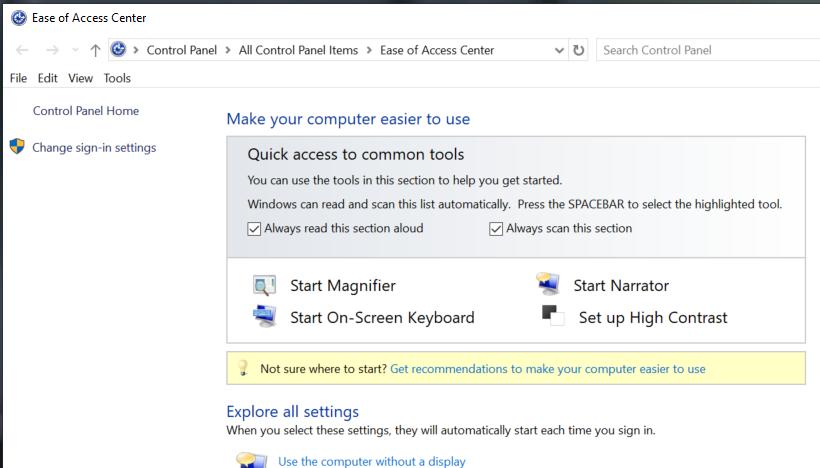Go to Control Panel Home
Image resolution: width=820 pixels, height=468 pixels.
point(86,111)
